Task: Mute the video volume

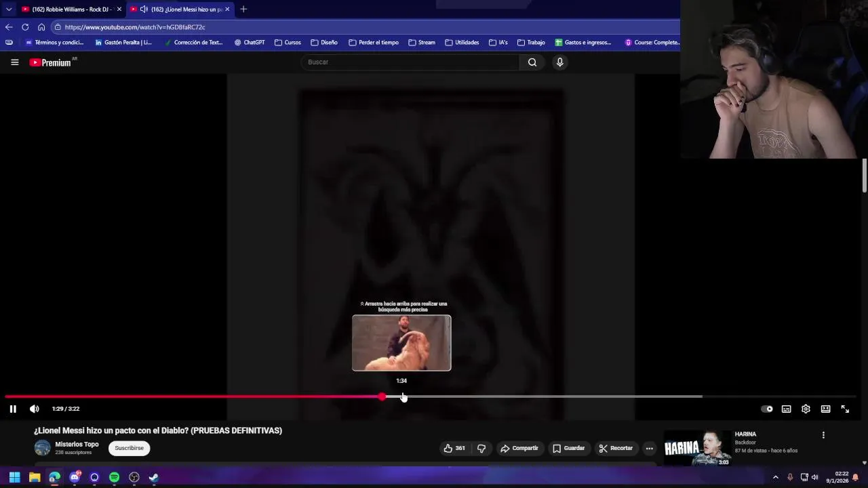Action: (x=35, y=409)
